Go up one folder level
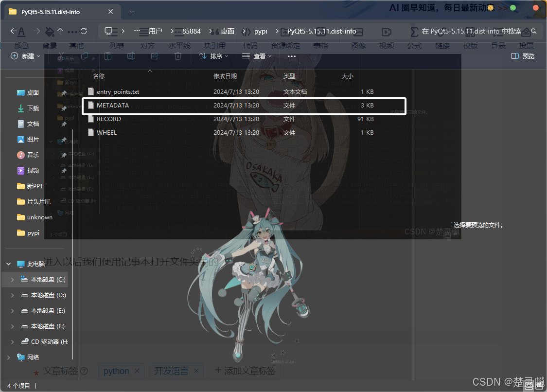Screen dimensions: 547x392 pyautogui.click(x=60, y=31)
